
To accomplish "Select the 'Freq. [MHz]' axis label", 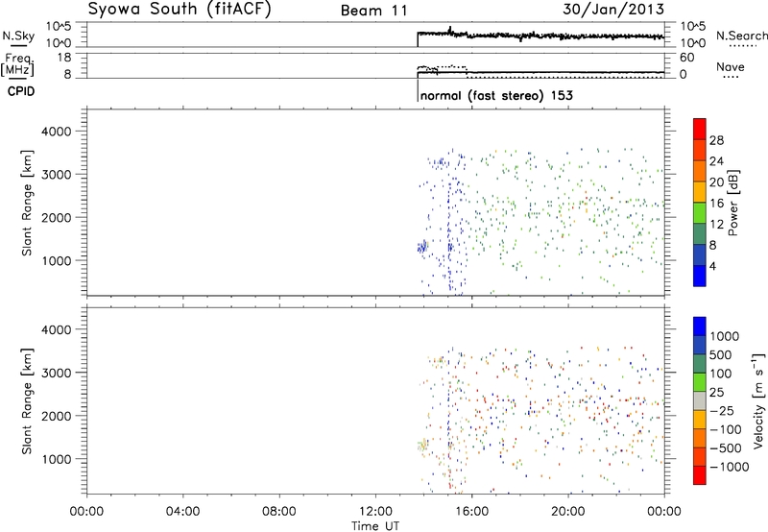I will pos(18,64).
